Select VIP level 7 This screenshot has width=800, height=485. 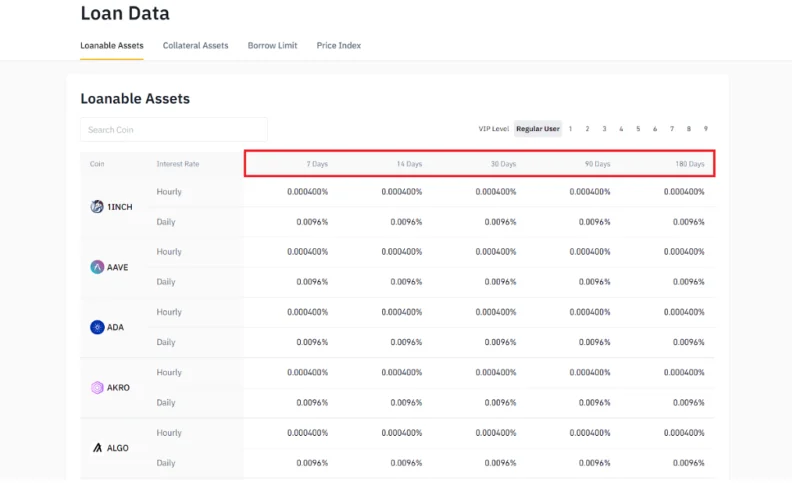coord(672,129)
